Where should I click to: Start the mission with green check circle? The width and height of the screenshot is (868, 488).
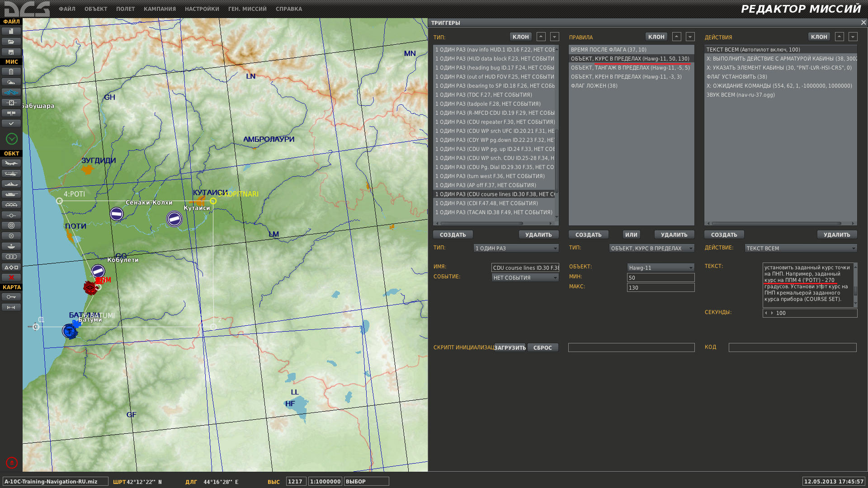coord(12,139)
